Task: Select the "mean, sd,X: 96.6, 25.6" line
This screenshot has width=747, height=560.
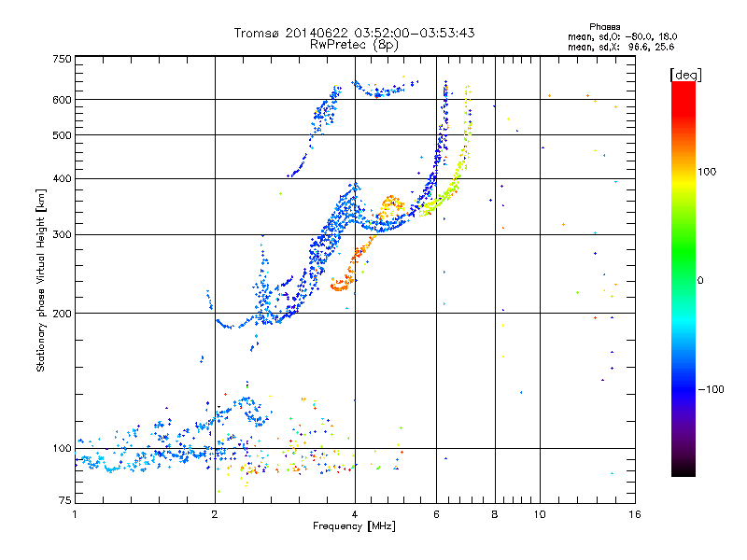Action: (621, 47)
